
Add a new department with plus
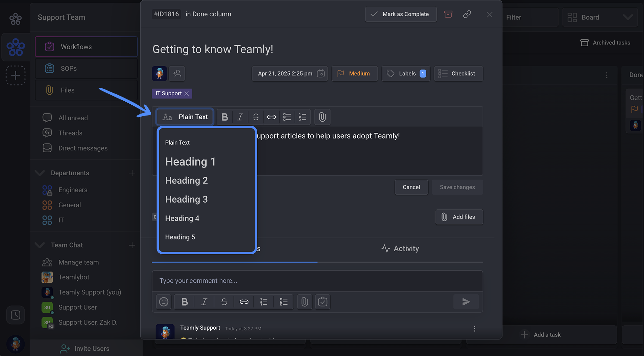pos(132,173)
